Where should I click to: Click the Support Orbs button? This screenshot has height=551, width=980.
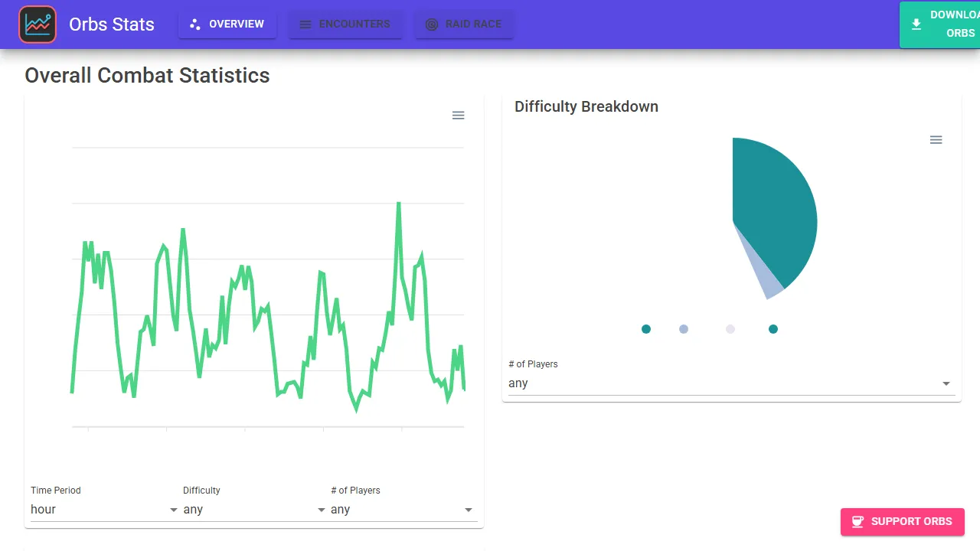click(902, 521)
